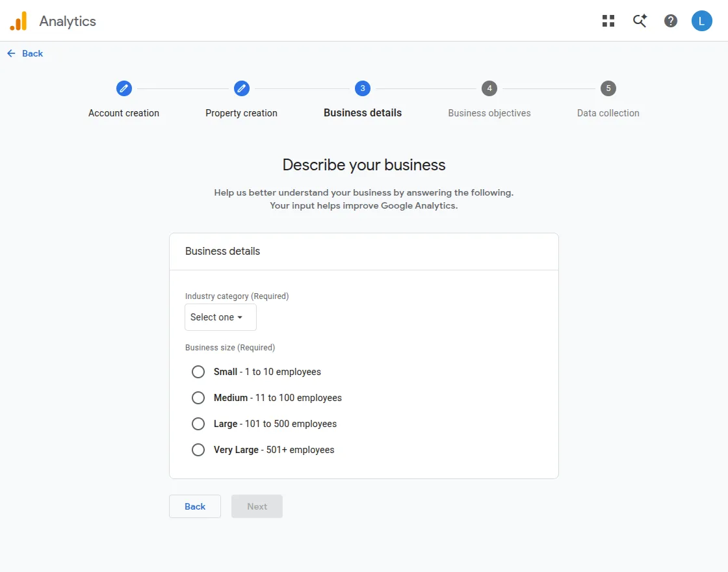Open the search insights sparkle icon
Image resolution: width=728 pixels, height=572 pixels.
point(640,21)
